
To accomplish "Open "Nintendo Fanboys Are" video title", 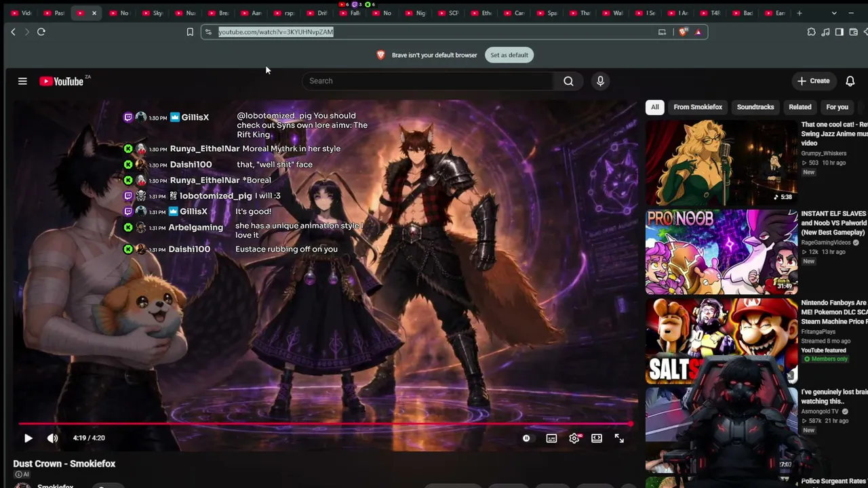I will 834,312.
